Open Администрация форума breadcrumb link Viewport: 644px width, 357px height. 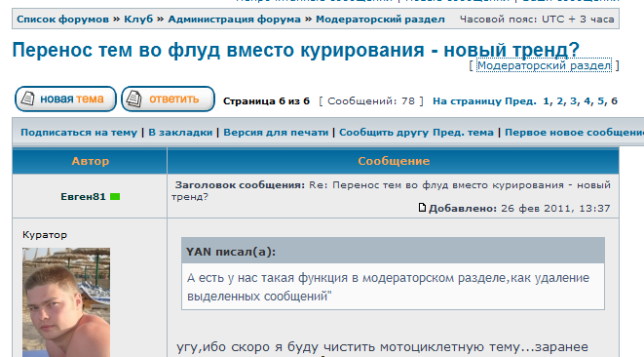[x=234, y=20]
